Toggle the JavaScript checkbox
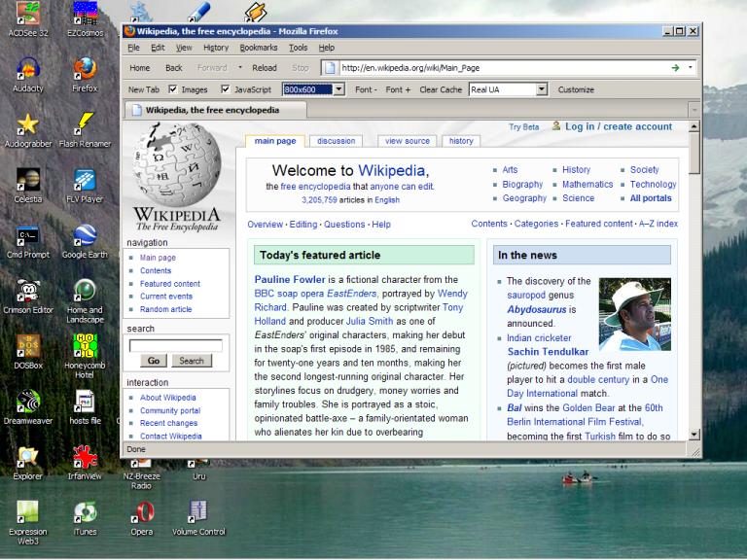The width and height of the screenshot is (747, 560). point(226,89)
